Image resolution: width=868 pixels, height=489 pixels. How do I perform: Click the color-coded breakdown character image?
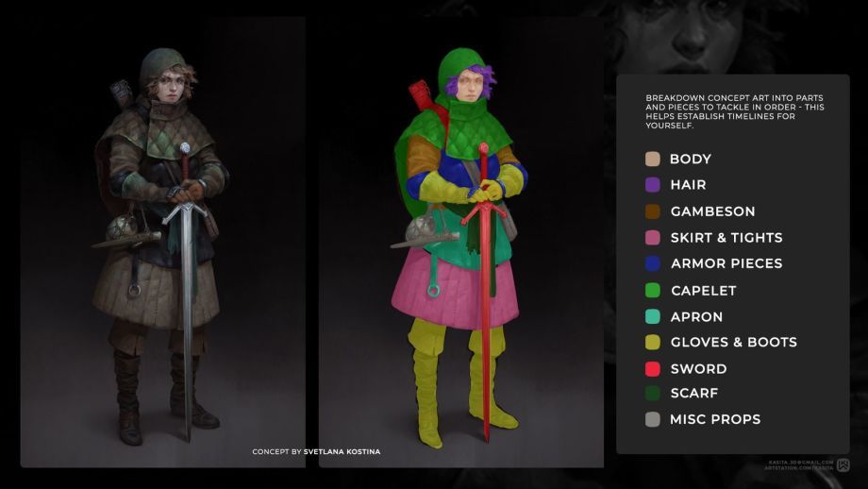[461, 242]
